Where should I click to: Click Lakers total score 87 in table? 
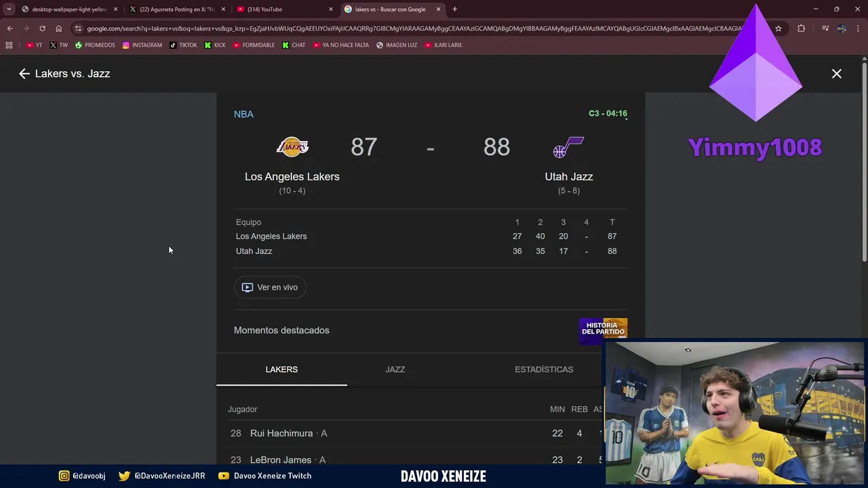[x=612, y=237]
